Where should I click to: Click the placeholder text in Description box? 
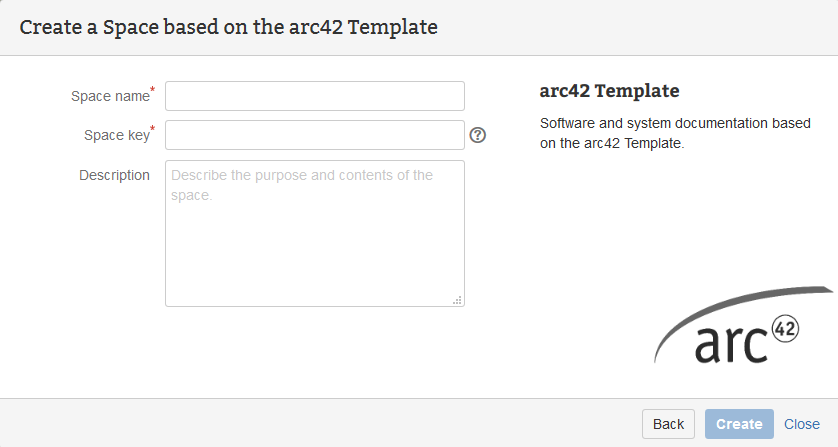tap(302, 185)
